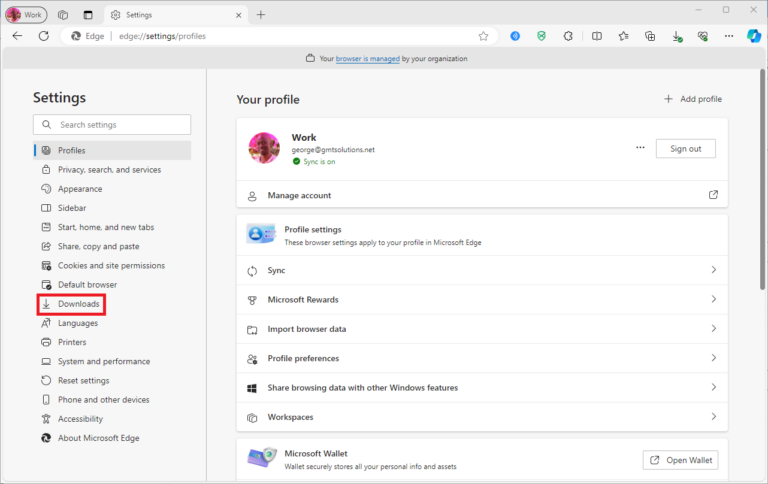This screenshot has height=484, width=768.
Task: Open the Copilot icon
Action: click(754, 36)
